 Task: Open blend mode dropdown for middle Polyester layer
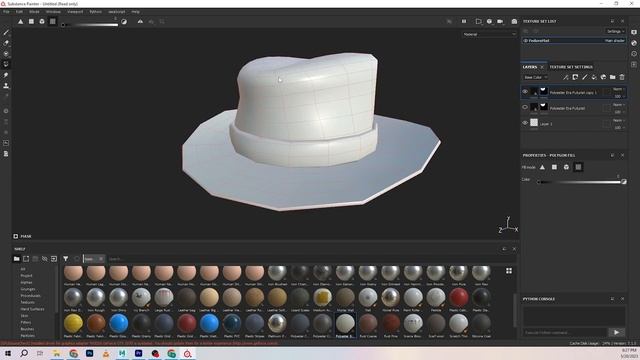point(618,105)
